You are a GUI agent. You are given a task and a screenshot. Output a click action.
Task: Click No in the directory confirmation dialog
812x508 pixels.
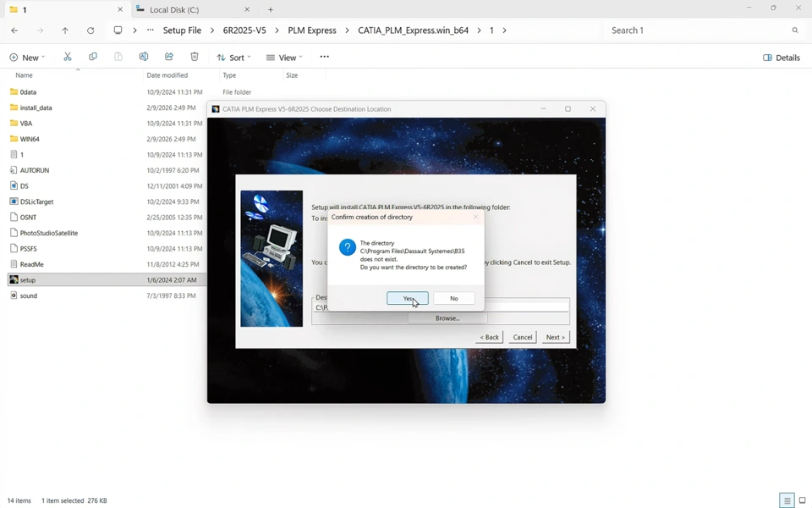pos(453,298)
